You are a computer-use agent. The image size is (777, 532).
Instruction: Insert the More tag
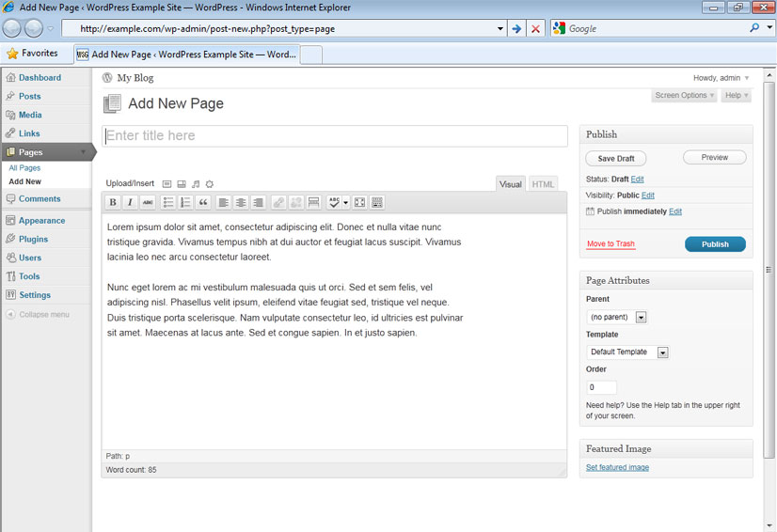(313, 202)
